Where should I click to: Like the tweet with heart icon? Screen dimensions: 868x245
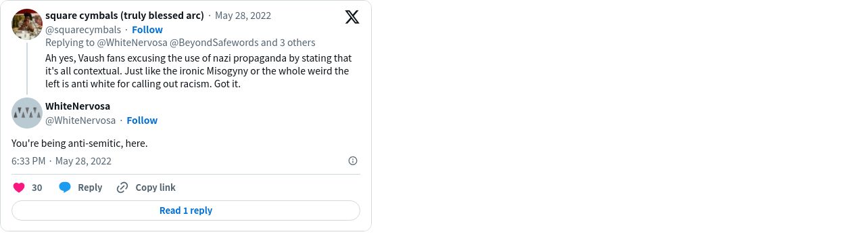click(x=19, y=187)
